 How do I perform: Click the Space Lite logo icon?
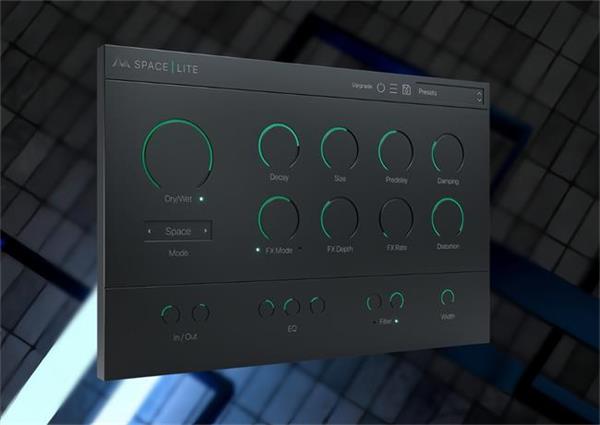click(121, 64)
